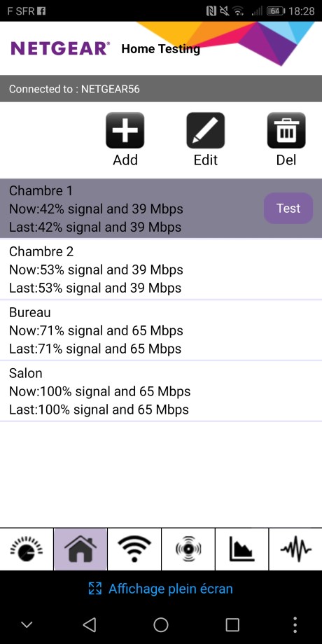The width and height of the screenshot is (322, 644).
Task: Tap the Add location plus icon
Action: [125, 130]
